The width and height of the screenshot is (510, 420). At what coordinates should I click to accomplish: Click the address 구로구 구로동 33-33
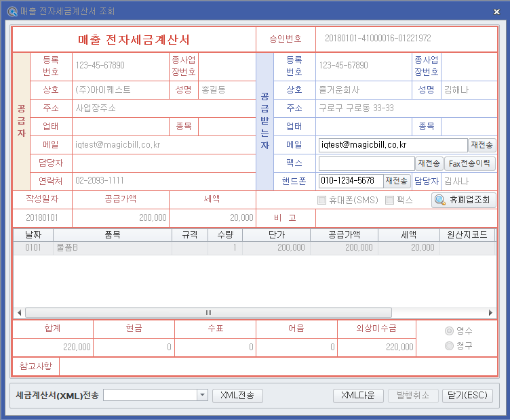pos(356,108)
